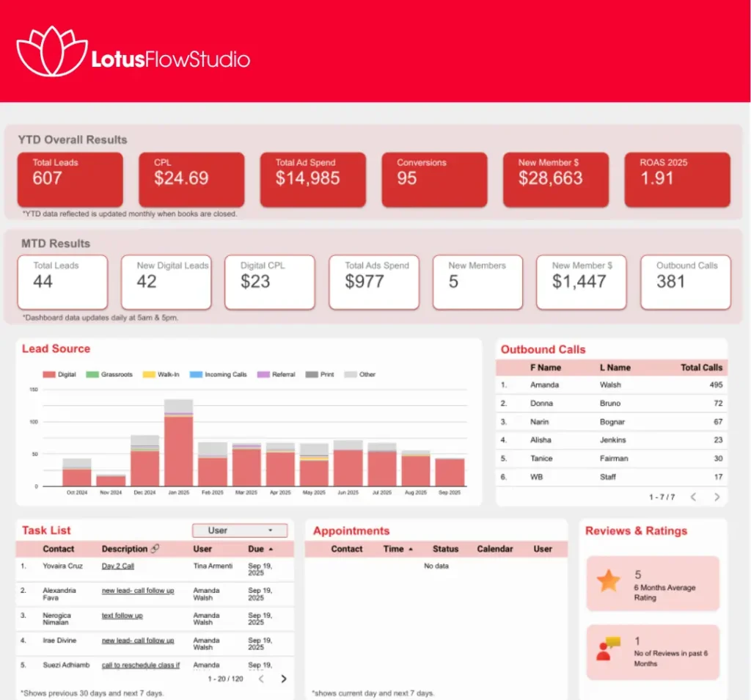Open the 'Day 2 Call' task link
This screenshot has height=700, width=751.
[x=117, y=566]
